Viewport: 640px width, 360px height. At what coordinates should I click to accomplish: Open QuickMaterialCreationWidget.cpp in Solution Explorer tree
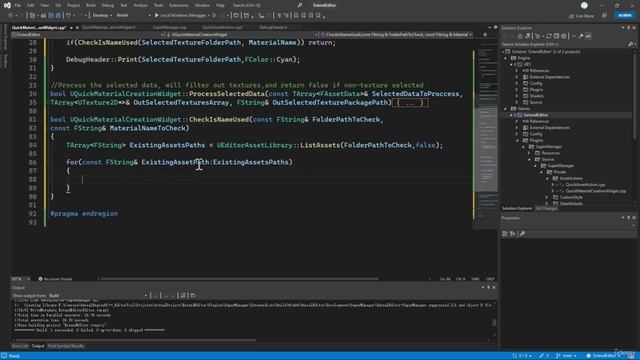click(596, 191)
